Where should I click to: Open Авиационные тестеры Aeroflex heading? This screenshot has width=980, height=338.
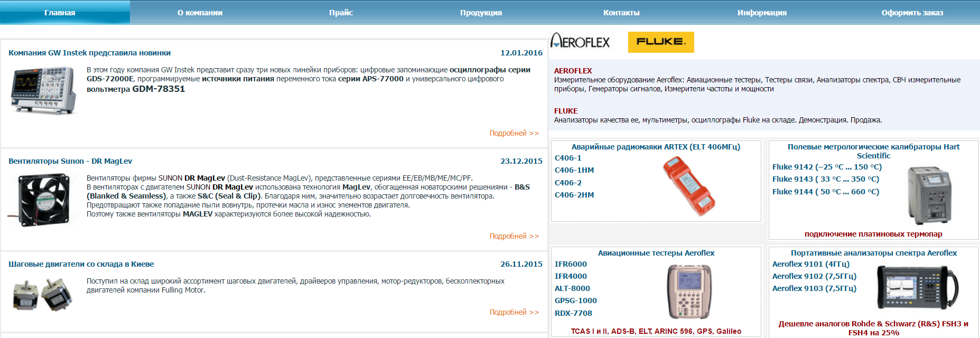pos(656,253)
